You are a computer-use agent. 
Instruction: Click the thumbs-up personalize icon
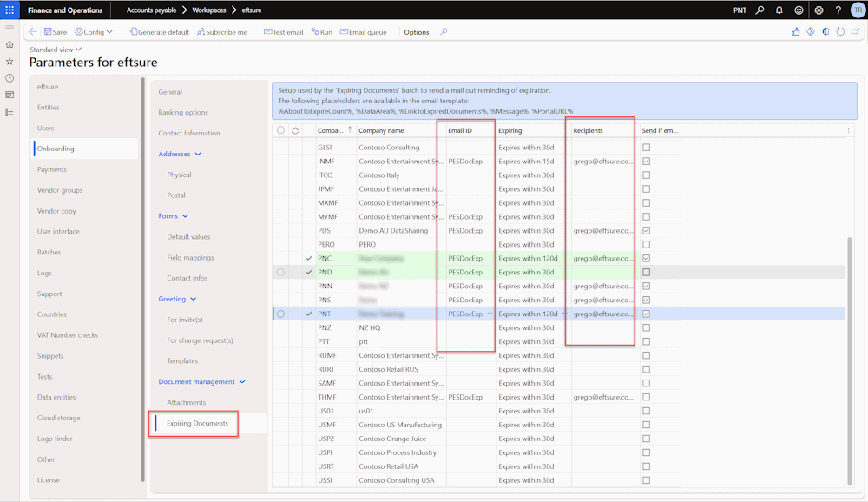tap(795, 31)
